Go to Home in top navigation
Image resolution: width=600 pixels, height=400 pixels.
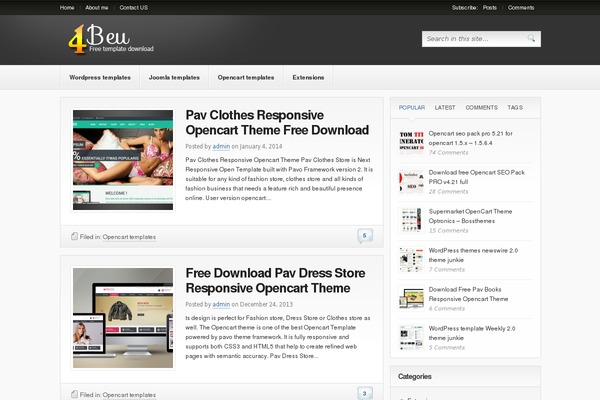pos(67,8)
